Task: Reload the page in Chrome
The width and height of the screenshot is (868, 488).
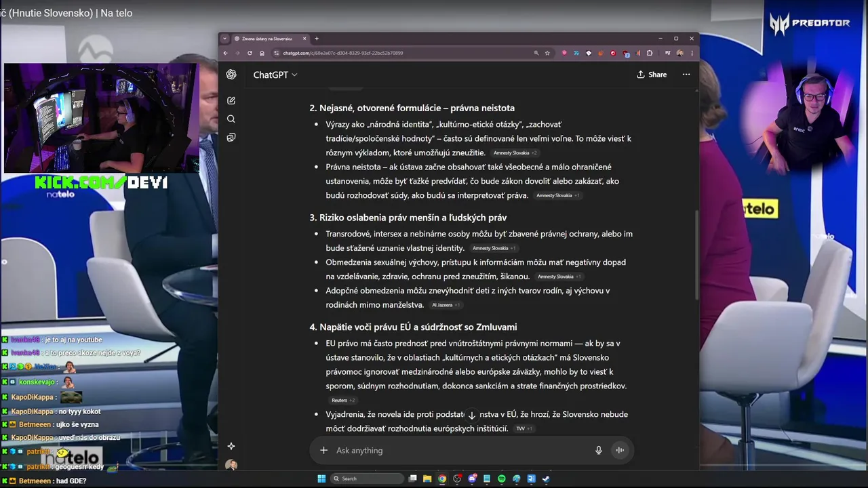Action: click(x=250, y=53)
